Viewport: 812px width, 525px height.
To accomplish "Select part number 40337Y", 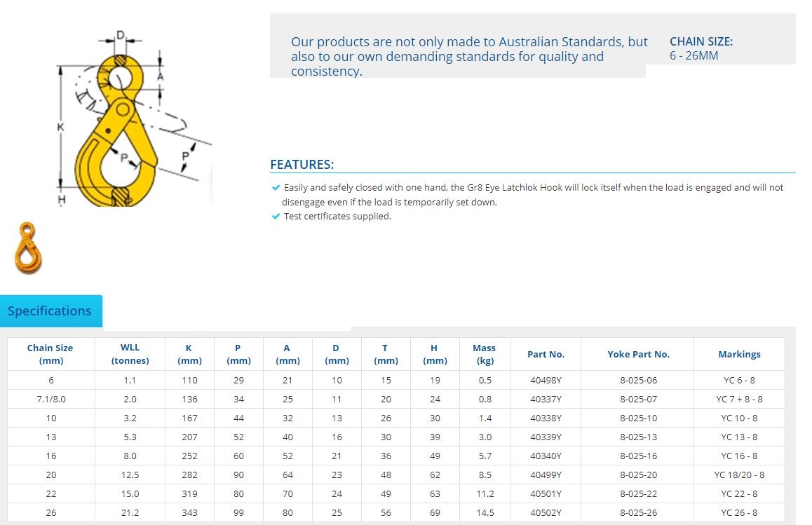I will 546,400.
